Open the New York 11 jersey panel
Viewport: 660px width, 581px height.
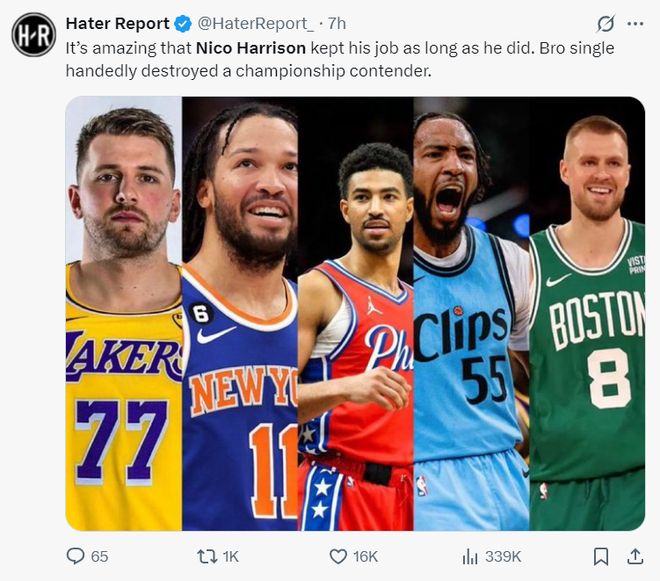[x=240, y=313]
